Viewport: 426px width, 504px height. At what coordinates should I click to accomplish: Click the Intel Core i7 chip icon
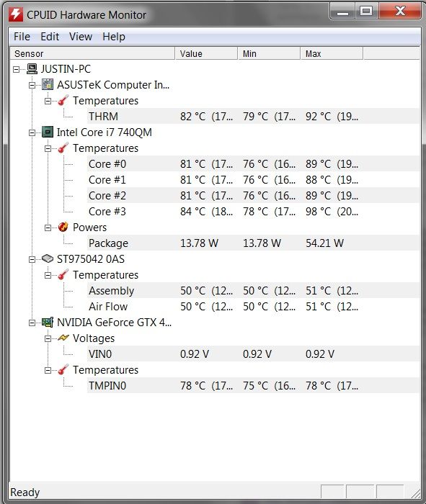(48, 132)
